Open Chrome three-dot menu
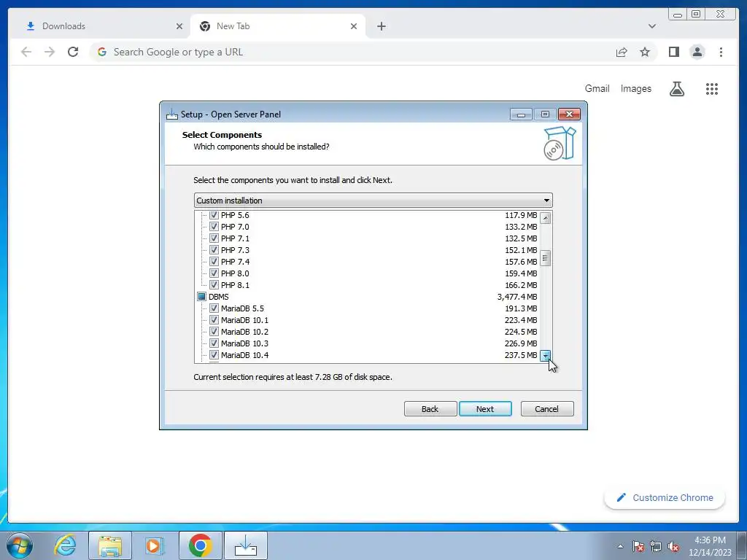The image size is (747, 560). coord(721,52)
